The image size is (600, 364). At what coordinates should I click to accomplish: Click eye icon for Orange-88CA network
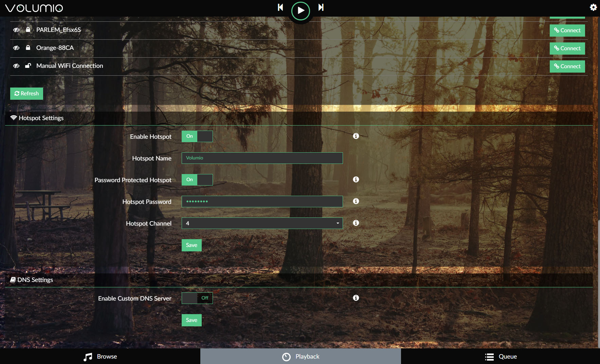16,48
